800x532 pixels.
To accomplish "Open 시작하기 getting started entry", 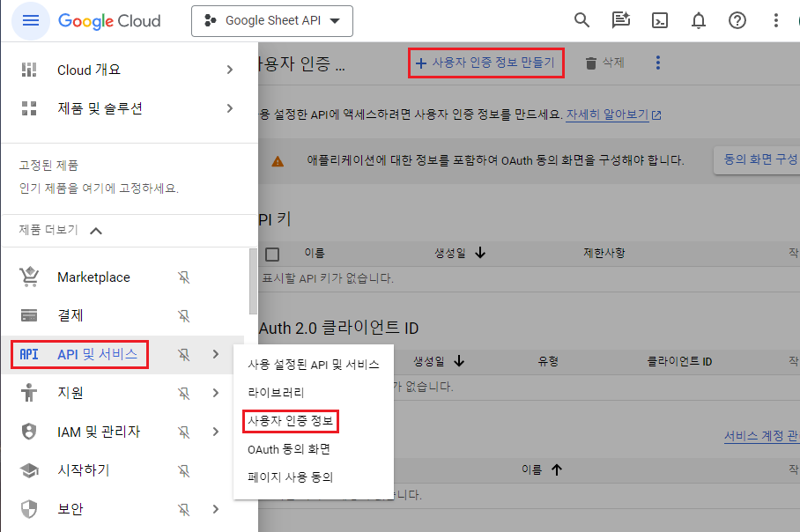I will click(x=84, y=470).
